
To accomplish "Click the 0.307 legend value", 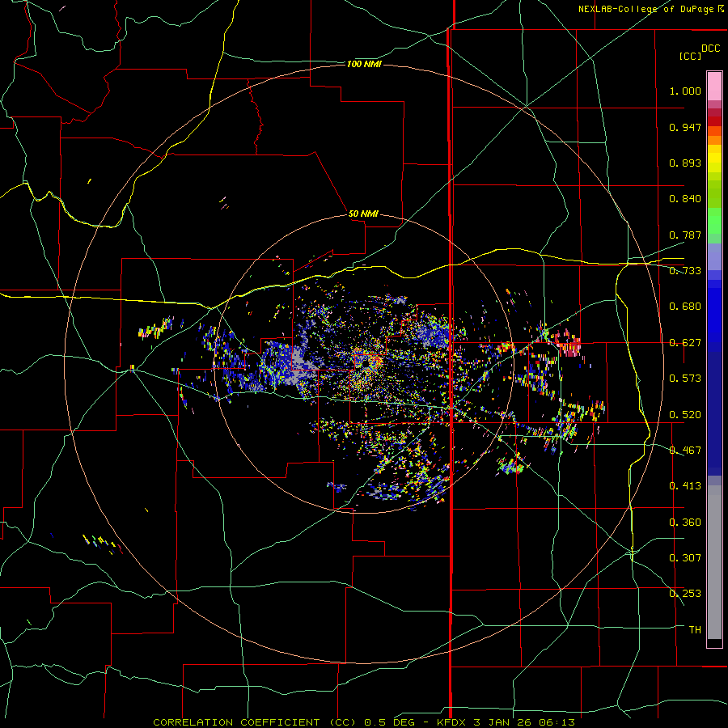I will (x=685, y=558).
